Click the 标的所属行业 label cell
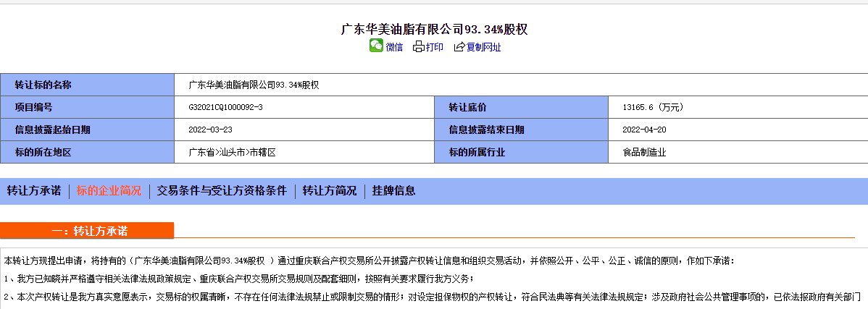The width and height of the screenshot is (868, 309). (521, 153)
